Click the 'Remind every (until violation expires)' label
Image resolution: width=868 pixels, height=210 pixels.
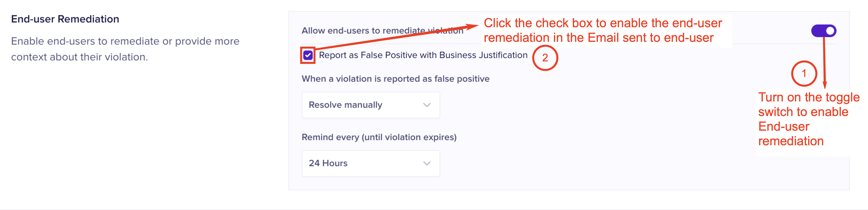tap(379, 137)
